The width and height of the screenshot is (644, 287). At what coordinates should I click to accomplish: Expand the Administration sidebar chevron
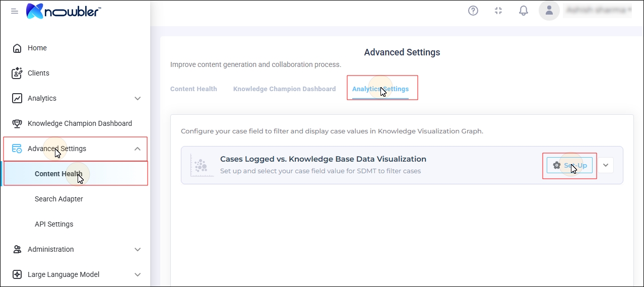(x=138, y=249)
